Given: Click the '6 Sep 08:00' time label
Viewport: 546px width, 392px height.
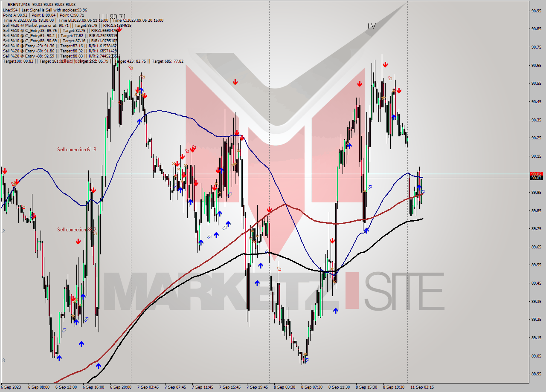Looking at the screenshot, I should coord(38,387).
